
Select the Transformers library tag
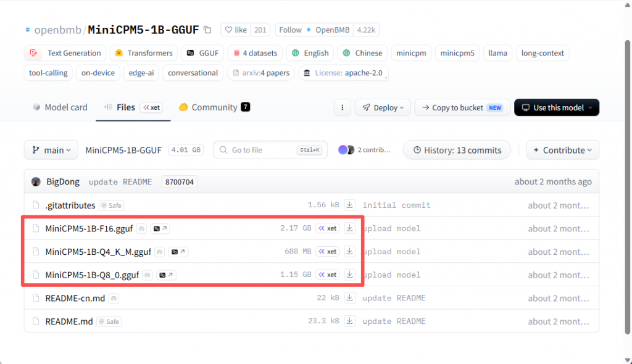pyautogui.click(x=143, y=53)
